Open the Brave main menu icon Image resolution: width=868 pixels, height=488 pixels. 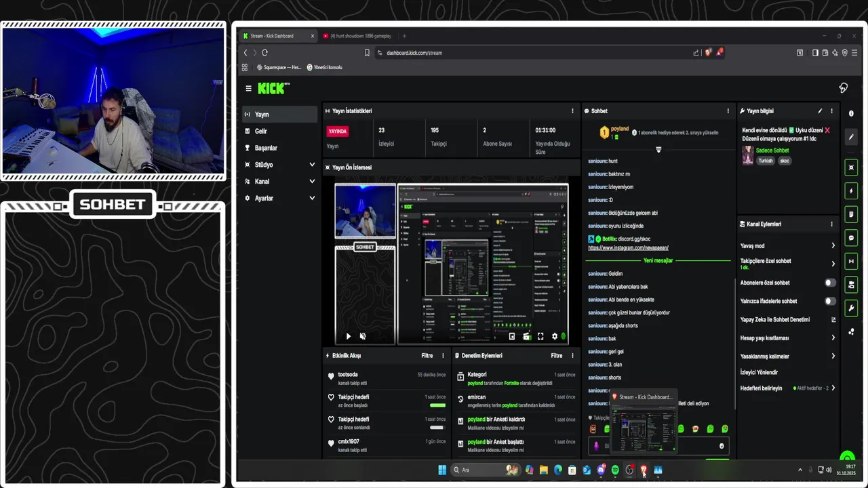(854, 53)
